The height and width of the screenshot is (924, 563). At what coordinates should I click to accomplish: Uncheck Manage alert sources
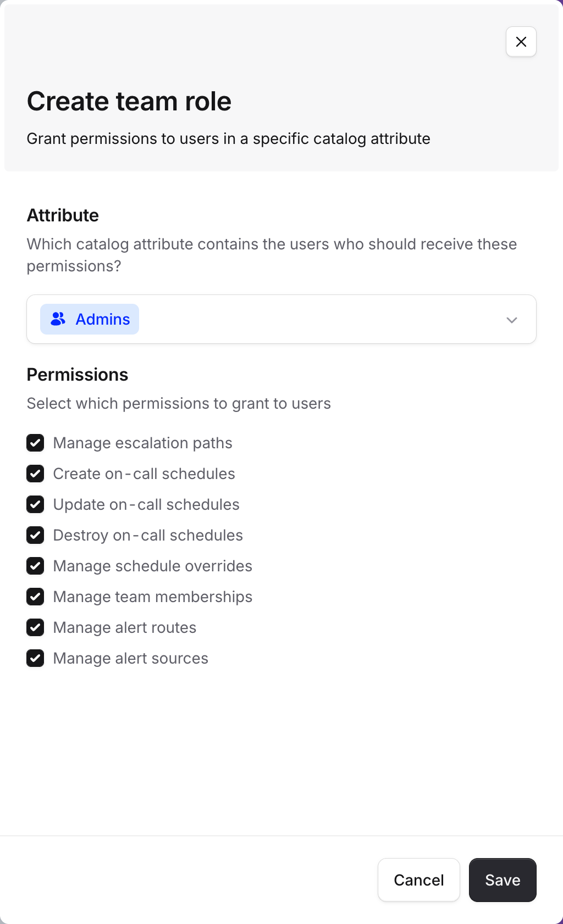[35, 658]
